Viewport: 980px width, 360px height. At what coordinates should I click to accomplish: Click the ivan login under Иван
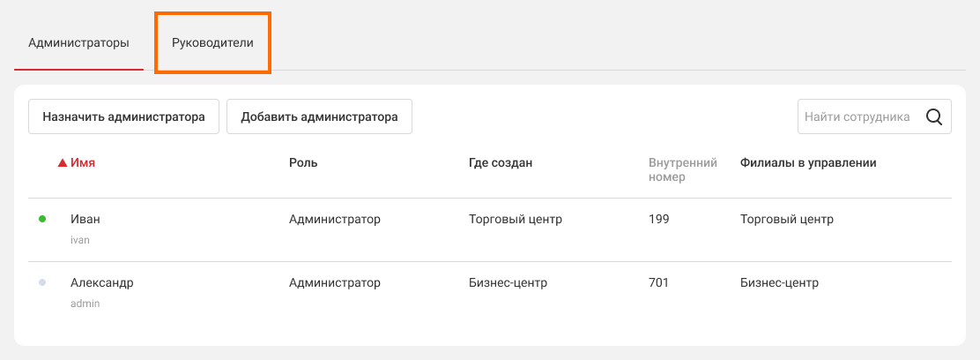pos(80,239)
